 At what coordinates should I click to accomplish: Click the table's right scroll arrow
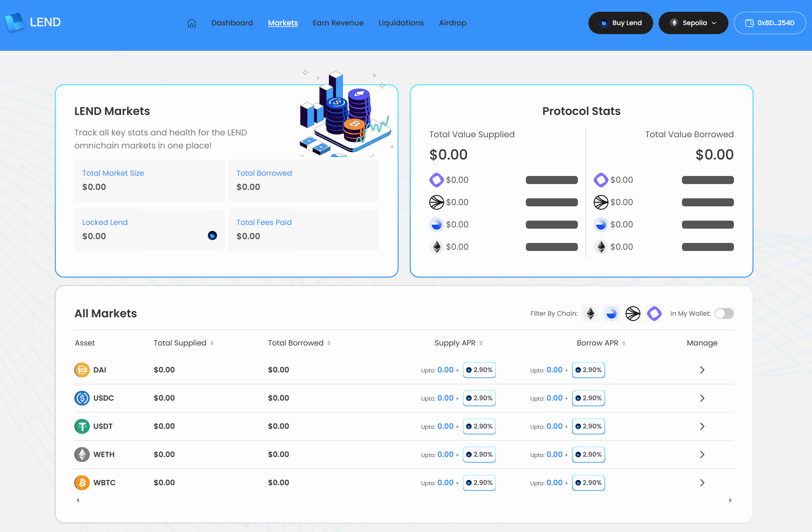[730, 500]
